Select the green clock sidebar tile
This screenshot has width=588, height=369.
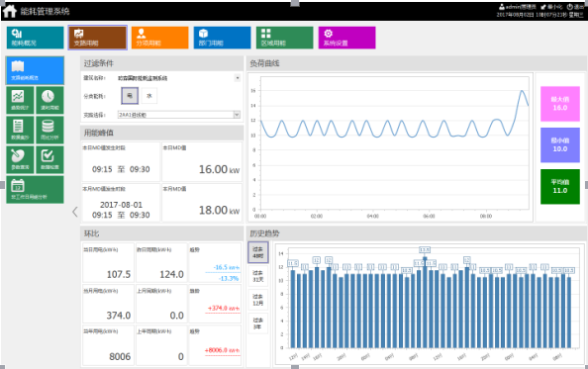(x=49, y=100)
